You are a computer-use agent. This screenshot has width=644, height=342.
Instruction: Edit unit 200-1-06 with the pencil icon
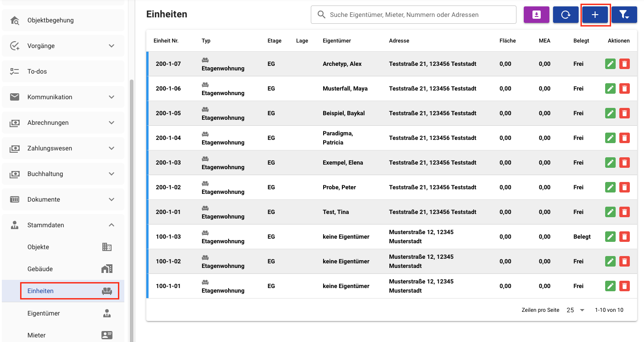pos(610,89)
